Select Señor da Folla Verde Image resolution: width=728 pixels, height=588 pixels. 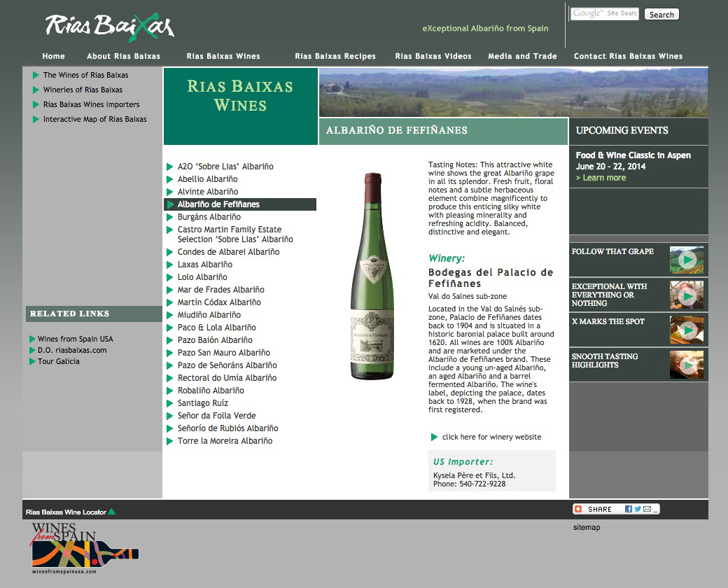(216, 415)
